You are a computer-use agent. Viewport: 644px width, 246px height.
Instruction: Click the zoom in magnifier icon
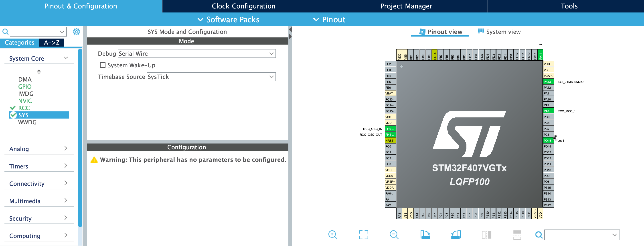[332, 235]
